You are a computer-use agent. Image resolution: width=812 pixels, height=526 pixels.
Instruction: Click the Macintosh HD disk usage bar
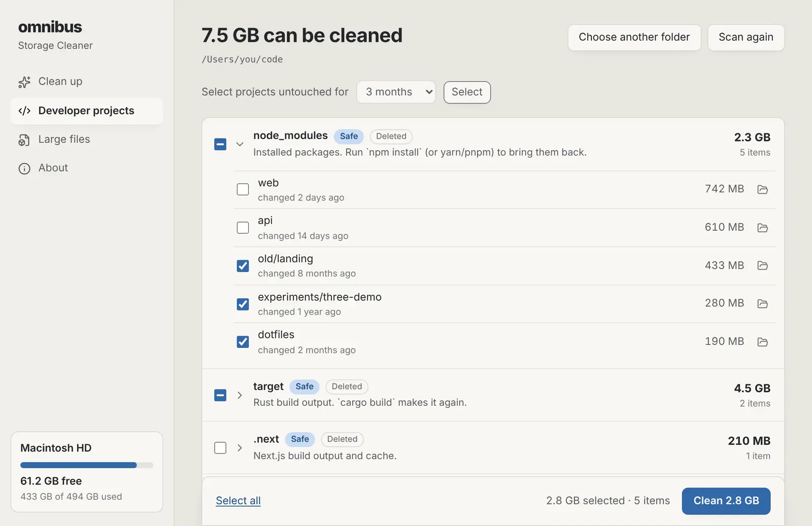pyautogui.click(x=87, y=465)
